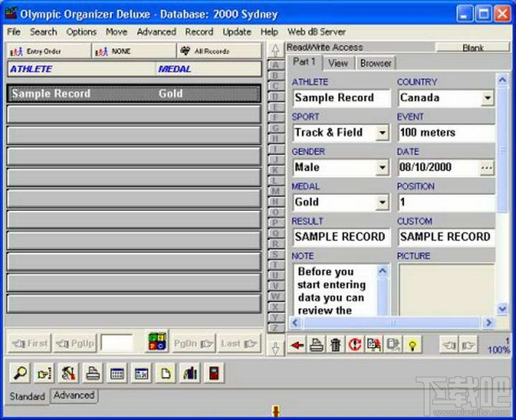Viewport: 516px width, 420px height.
Task: Click the blank page new icon
Action: (166, 373)
